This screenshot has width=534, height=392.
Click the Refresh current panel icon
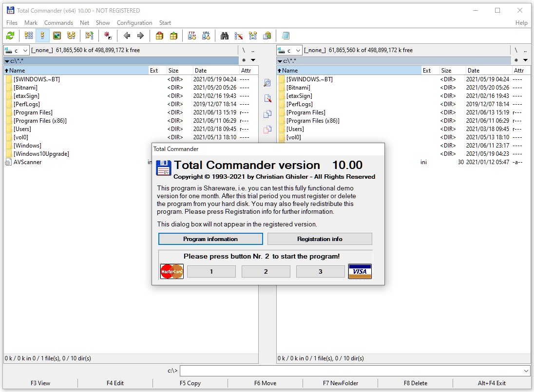click(x=11, y=35)
